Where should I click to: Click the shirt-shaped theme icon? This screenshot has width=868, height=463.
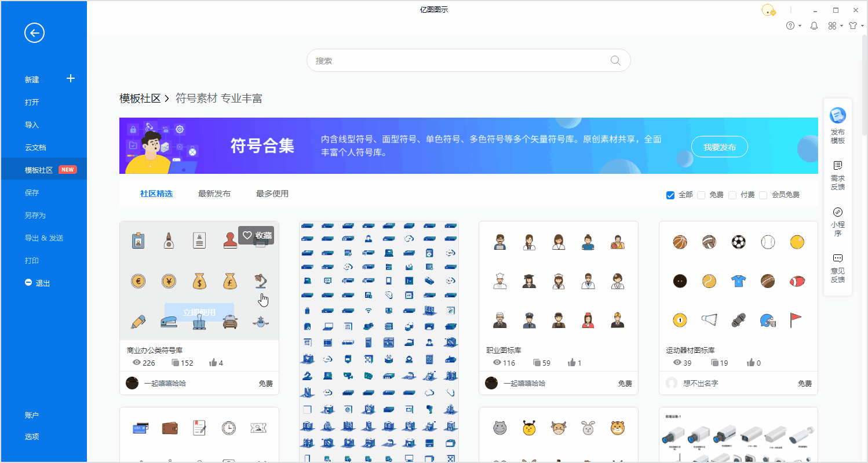(x=853, y=25)
